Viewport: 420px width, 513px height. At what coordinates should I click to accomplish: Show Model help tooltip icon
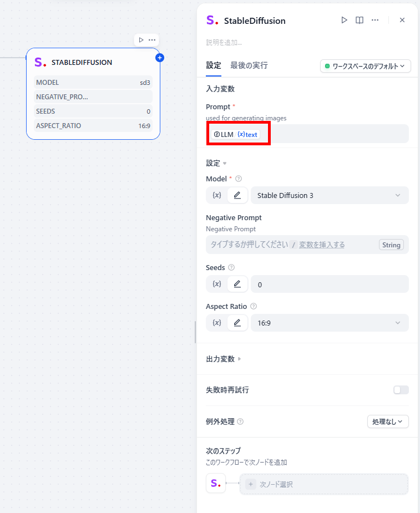[239, 179]
